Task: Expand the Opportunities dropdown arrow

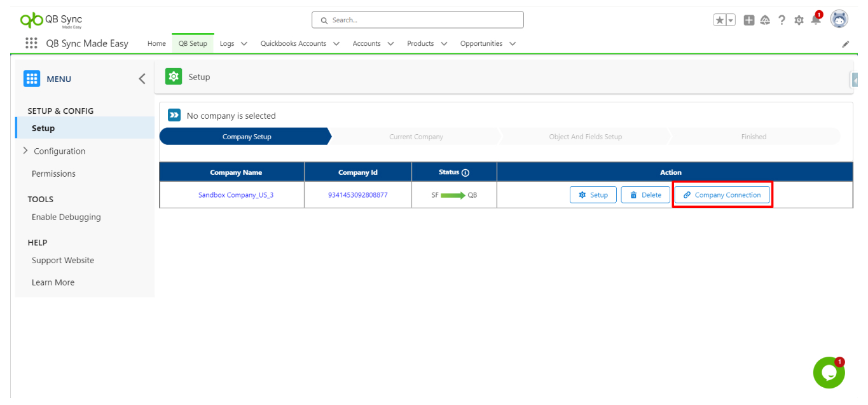Action: pyautogui.click(x=513, y=44)
